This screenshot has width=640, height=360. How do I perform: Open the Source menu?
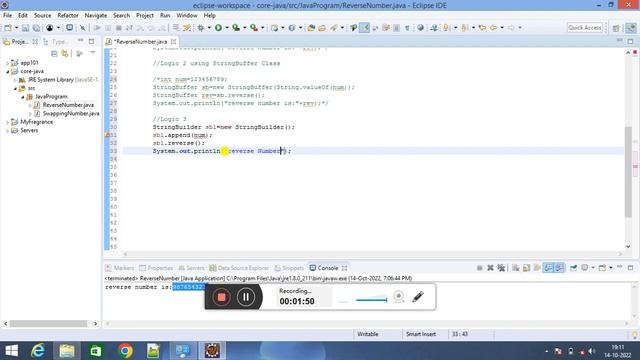point(42,15)
